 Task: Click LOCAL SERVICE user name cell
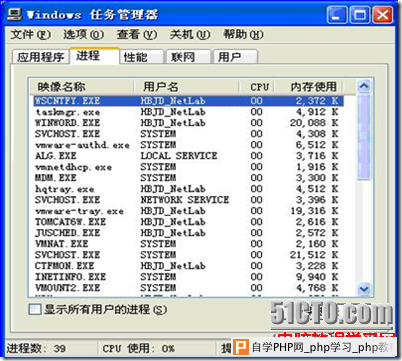point(179,156)
